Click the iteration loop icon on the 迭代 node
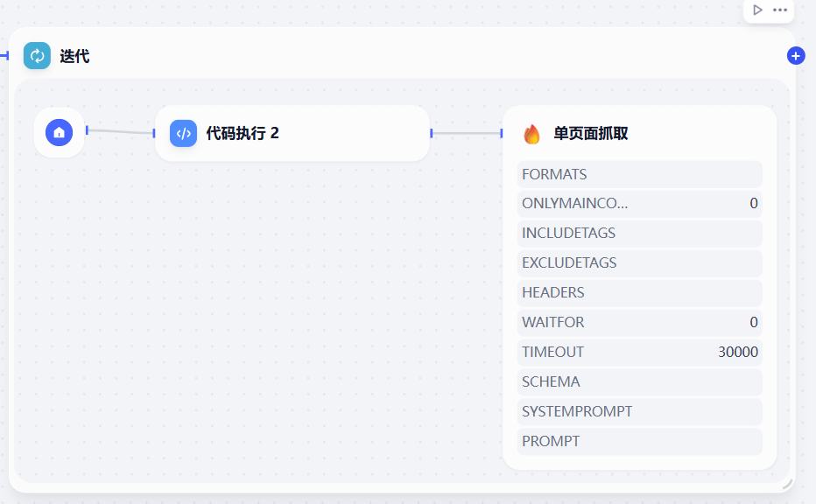This screenshot has height=504, width=816. coord(36,55)
